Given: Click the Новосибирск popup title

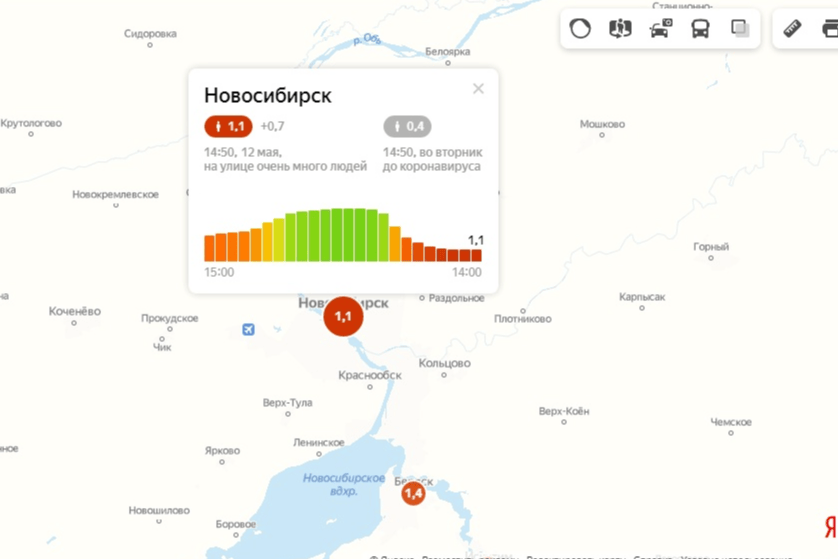Looking at the screenshot, I should click(268, 95).
